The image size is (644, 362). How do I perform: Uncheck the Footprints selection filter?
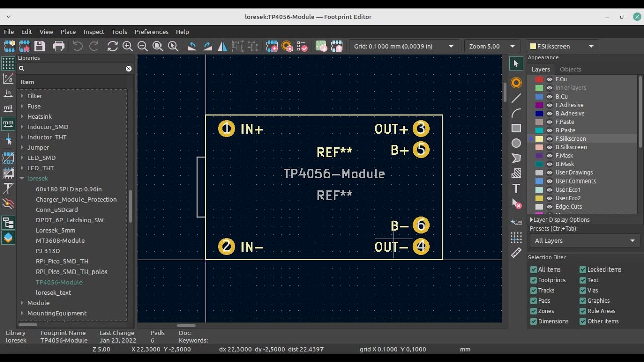pos(533,280)
